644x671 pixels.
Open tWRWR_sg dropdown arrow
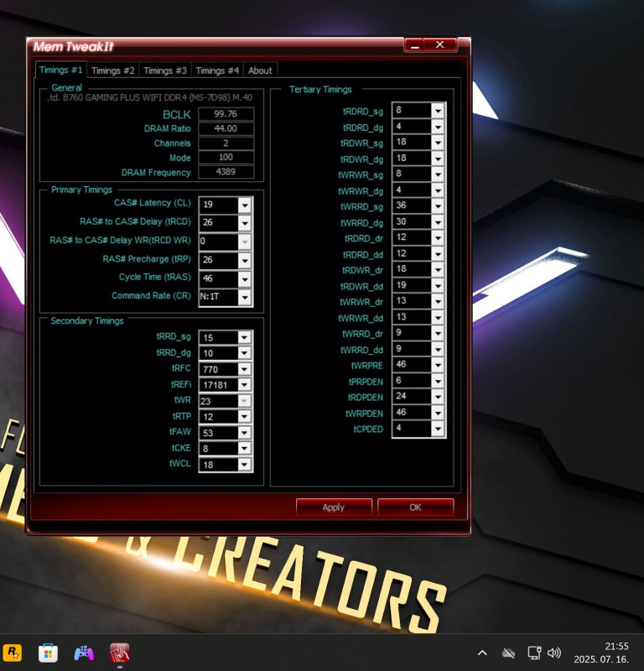[x=438, y=174]
